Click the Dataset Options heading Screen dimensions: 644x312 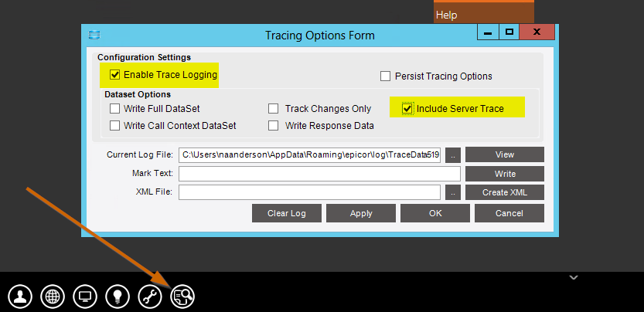138,94
